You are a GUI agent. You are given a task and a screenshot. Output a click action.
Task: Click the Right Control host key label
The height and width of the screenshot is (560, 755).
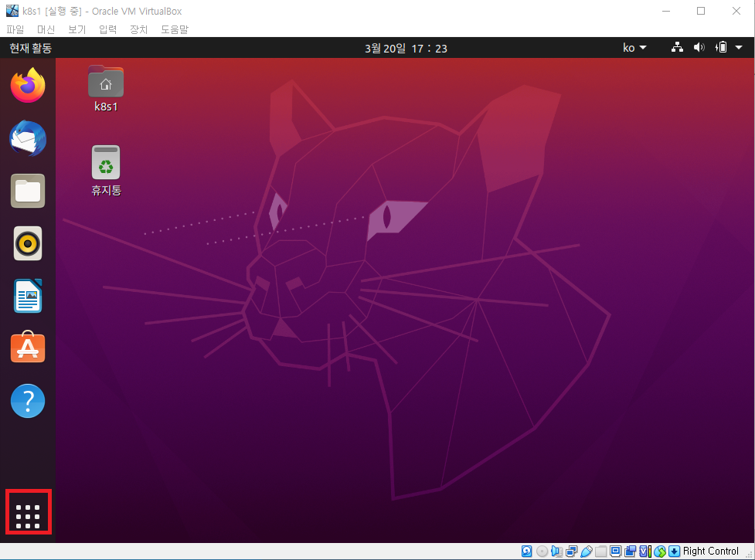tap(710, 551)
